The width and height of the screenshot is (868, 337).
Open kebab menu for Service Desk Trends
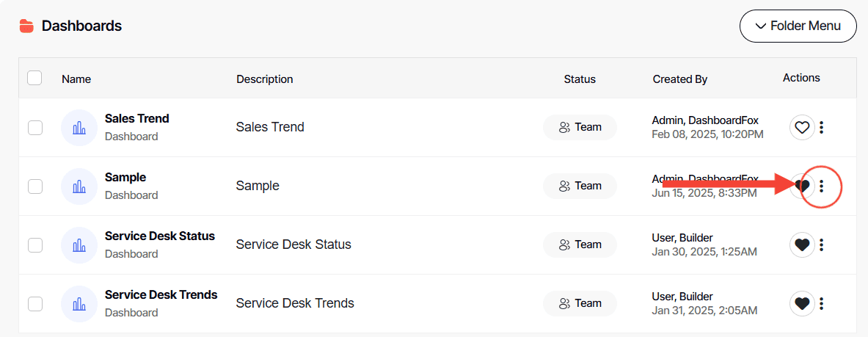[822, 304]
